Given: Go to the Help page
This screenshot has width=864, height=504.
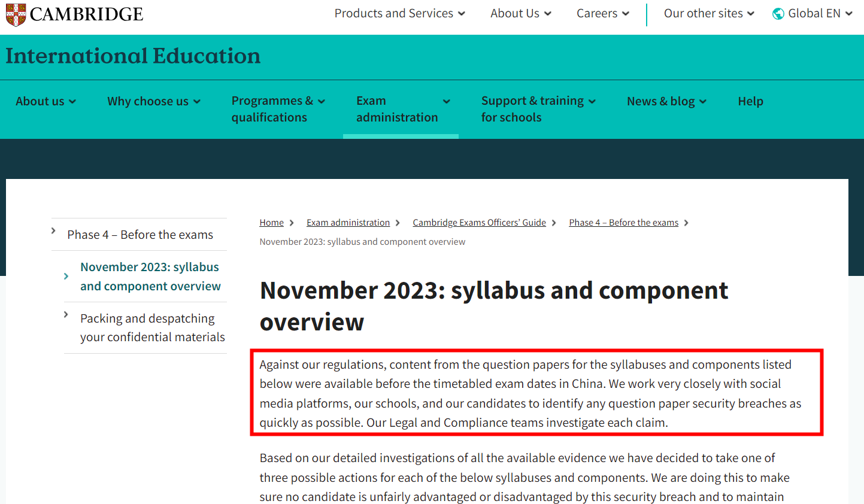Looking at the screenshot, I should click(x=750, y=101).
